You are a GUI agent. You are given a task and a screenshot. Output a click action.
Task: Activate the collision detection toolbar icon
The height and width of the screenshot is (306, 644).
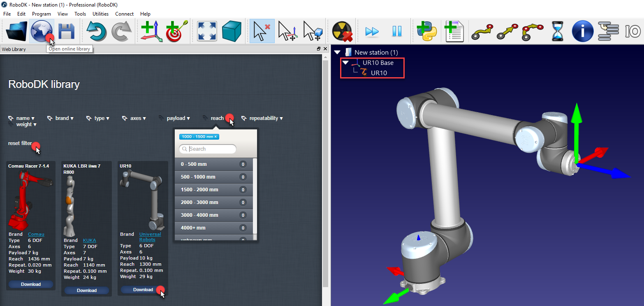(342, 31)
